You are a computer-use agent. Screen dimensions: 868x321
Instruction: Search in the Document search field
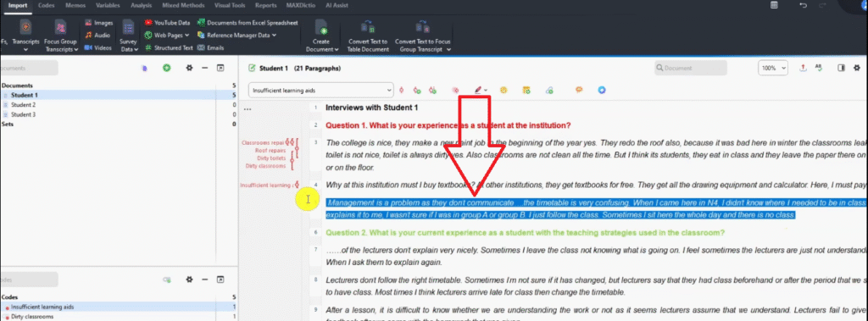[x=690, y=68]
